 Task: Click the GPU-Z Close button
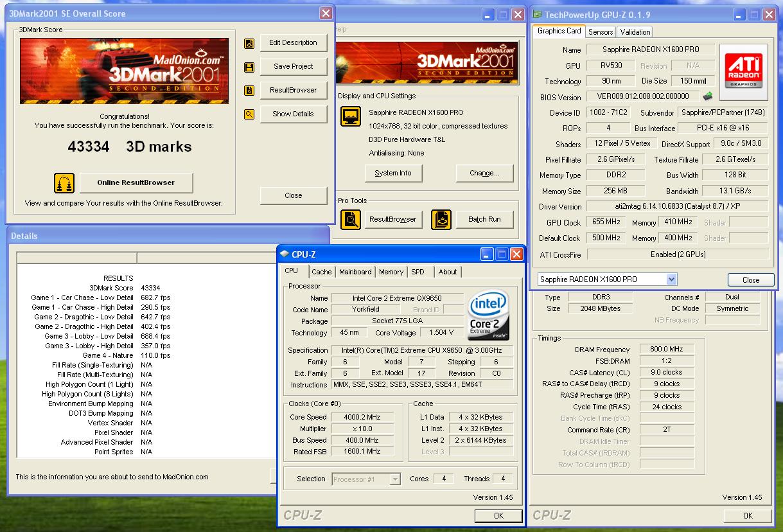coord(751,280)
